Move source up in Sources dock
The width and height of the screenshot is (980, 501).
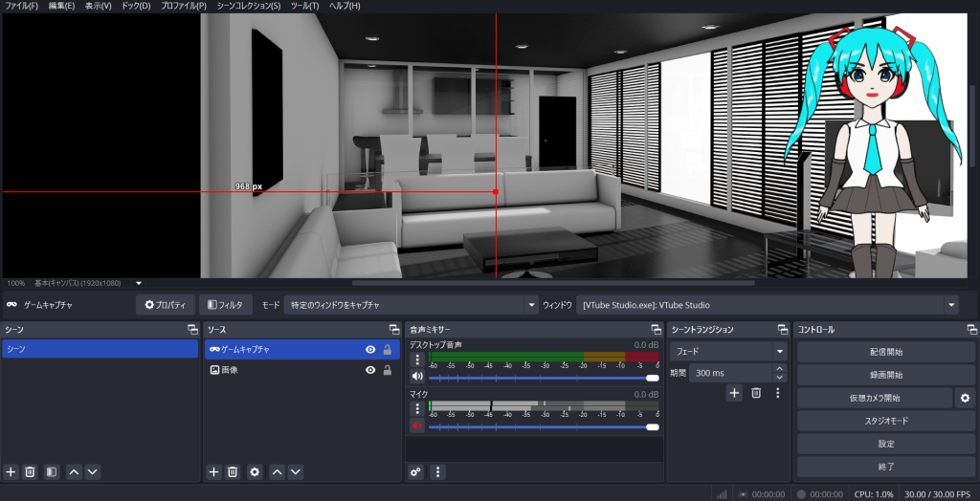(278, 472)
